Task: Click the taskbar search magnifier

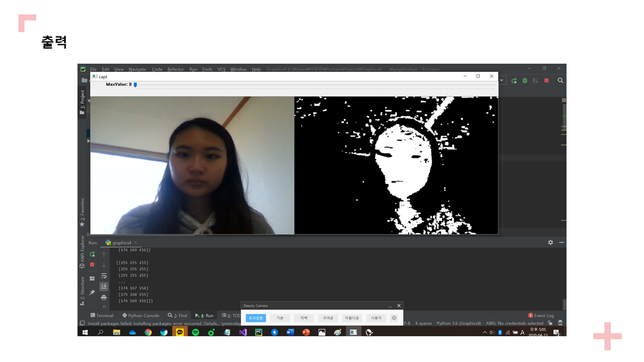Action: 101,332
